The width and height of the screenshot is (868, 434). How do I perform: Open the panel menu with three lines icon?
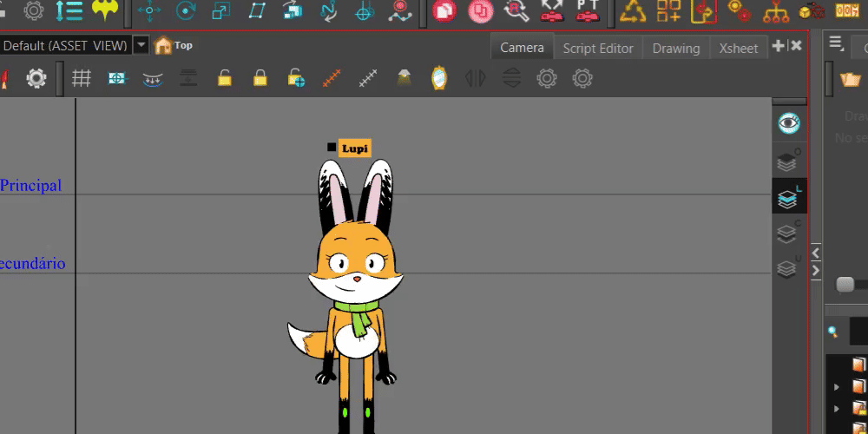836,43
